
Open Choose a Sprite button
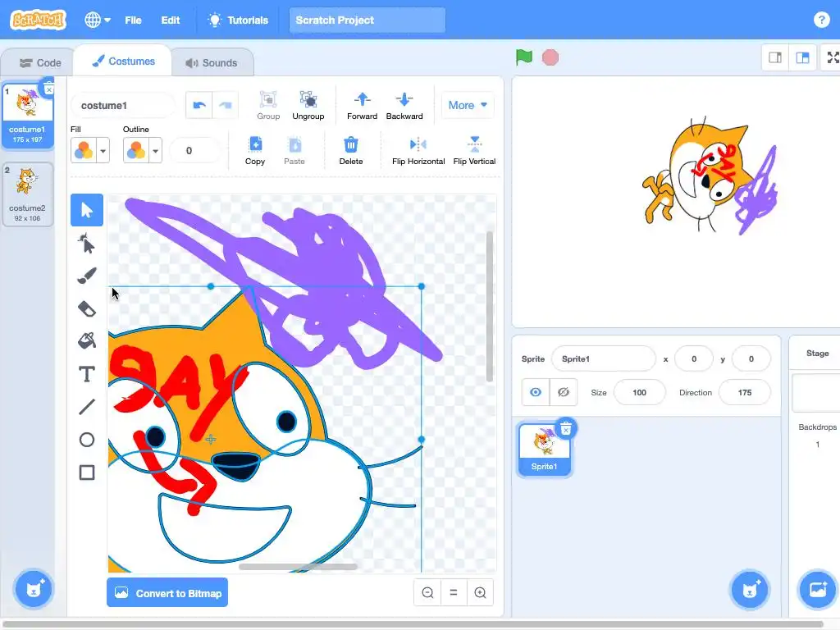pyautogui.click(x=750, y=589)
